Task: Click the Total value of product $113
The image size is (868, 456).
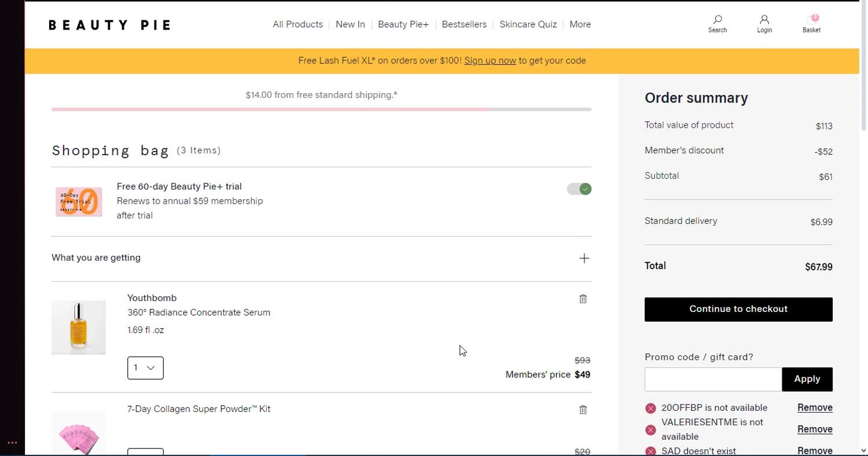Action: (x=824, y=126)
